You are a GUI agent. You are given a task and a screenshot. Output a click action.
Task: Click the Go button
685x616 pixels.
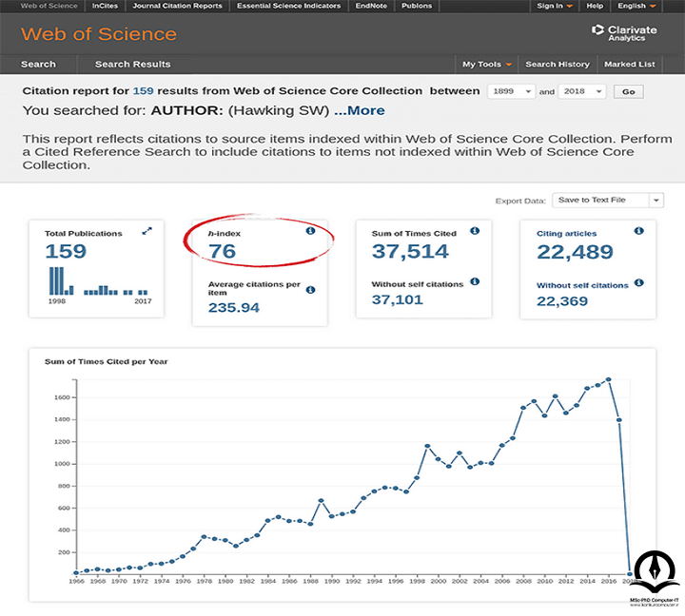click(x=628, y=91)
